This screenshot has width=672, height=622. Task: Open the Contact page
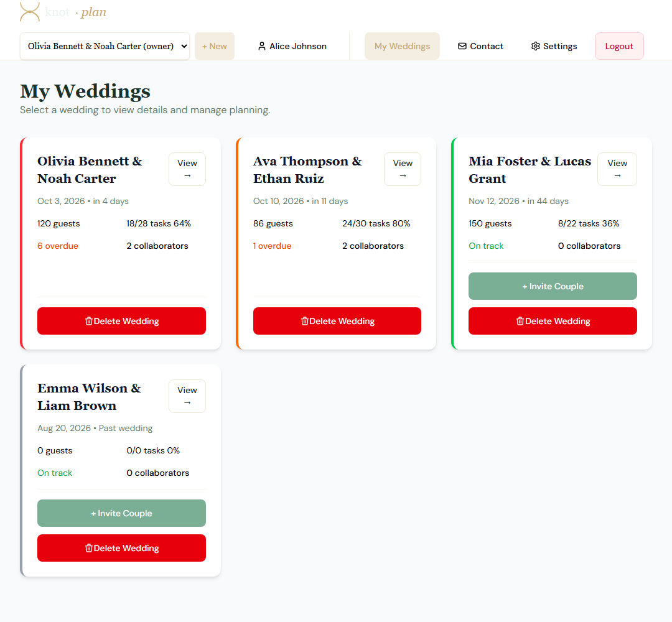pos(480,46)
